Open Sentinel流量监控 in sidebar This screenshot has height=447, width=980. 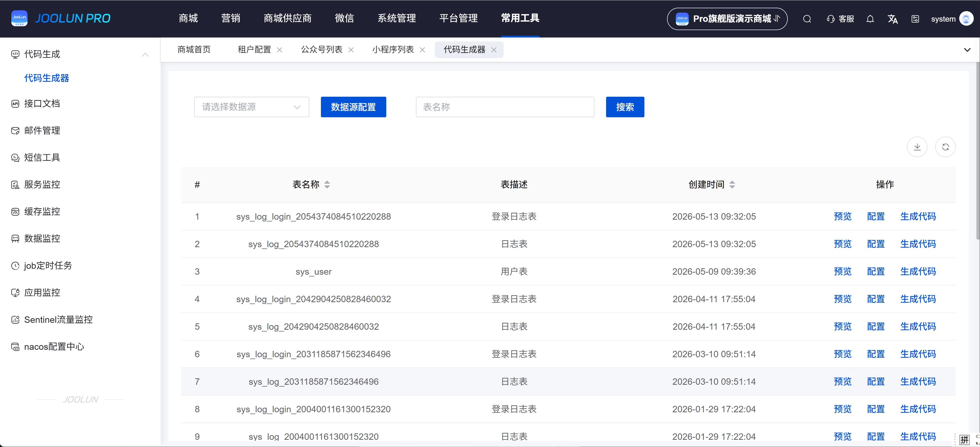pos(58,320)
